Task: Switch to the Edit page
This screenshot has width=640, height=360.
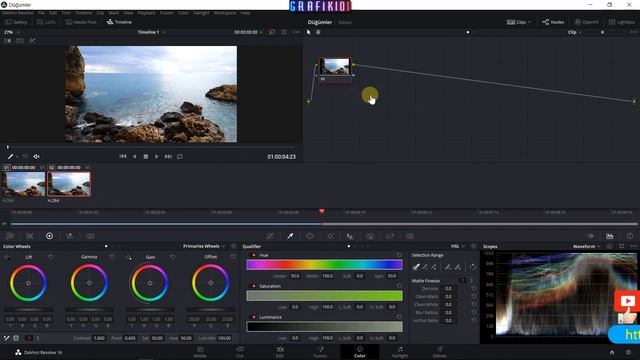Action: [x=280, y=352]
